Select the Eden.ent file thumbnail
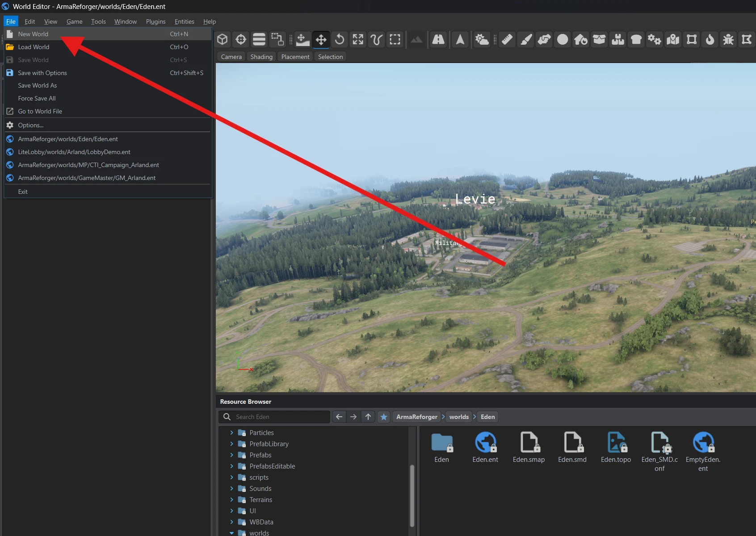756x536 pixels. (x=485, y=448)
